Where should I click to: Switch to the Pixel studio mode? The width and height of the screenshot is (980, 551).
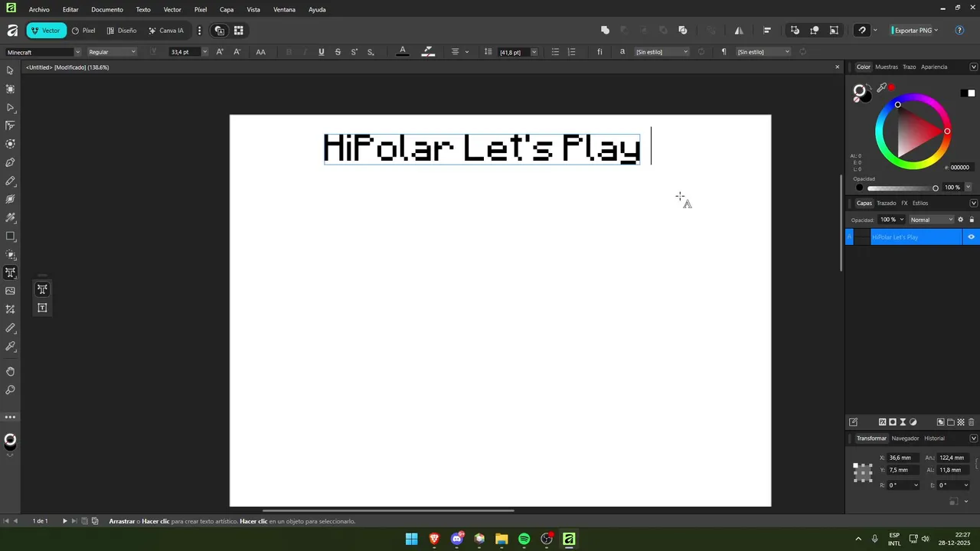[83, 31]
